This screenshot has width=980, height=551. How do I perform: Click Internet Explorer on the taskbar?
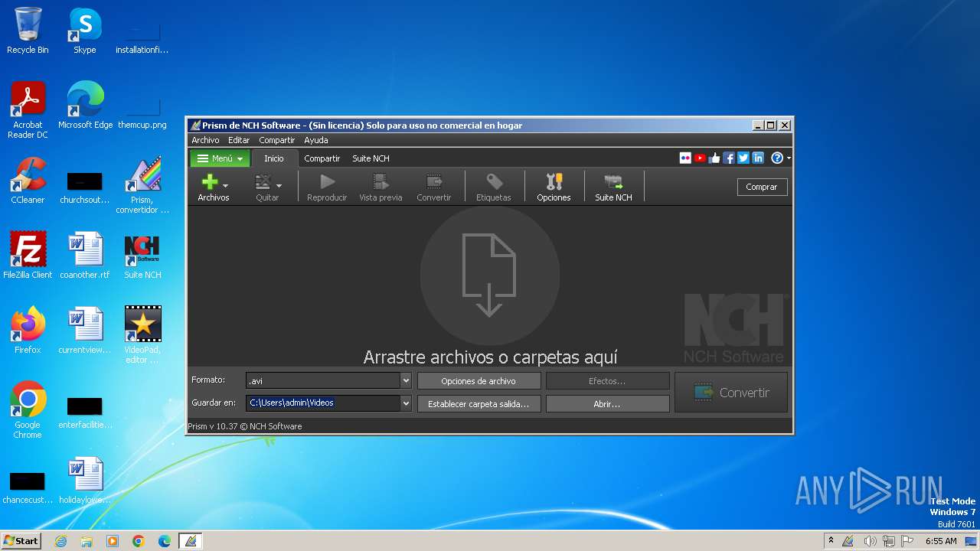coord(60,541)
